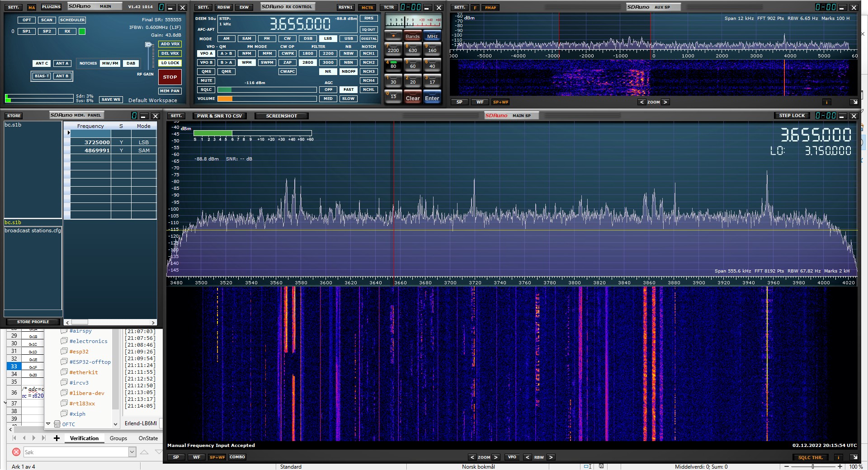Click the 3.655.000 frequency display in RX Control

[x=300, y=23]
